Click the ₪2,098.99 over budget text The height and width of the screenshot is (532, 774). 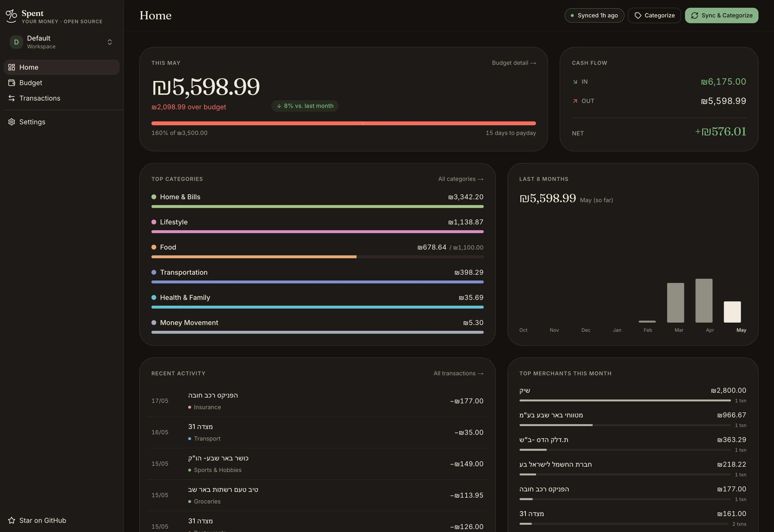coord(189,107)
